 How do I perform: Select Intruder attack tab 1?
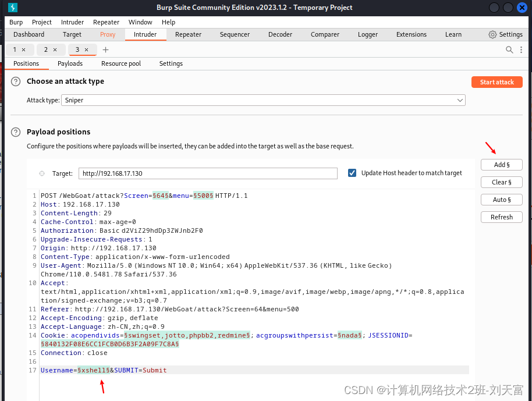[x=15, y=49]
